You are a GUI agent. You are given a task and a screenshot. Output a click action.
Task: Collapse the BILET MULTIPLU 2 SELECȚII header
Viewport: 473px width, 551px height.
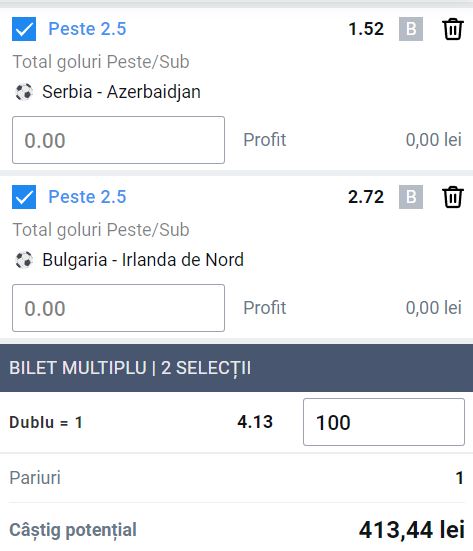pyautogui.click(x=236, y=368)
